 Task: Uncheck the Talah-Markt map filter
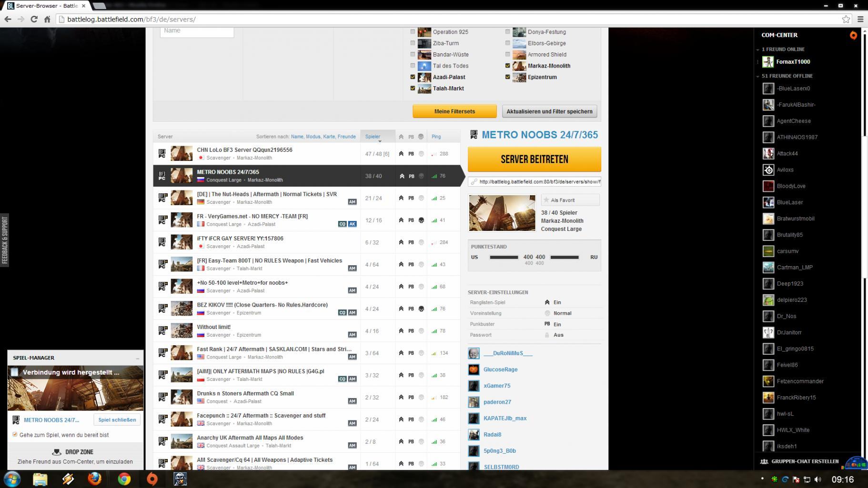413,89
